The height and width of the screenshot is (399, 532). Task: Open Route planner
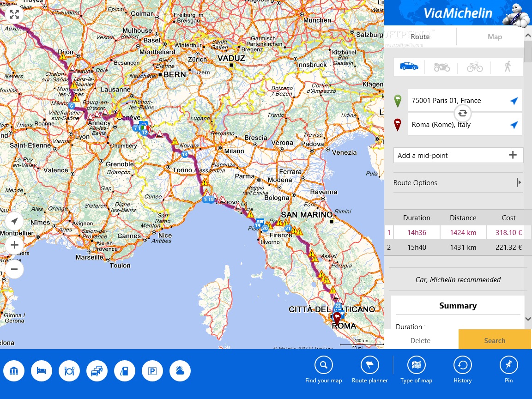pos(369,370)
